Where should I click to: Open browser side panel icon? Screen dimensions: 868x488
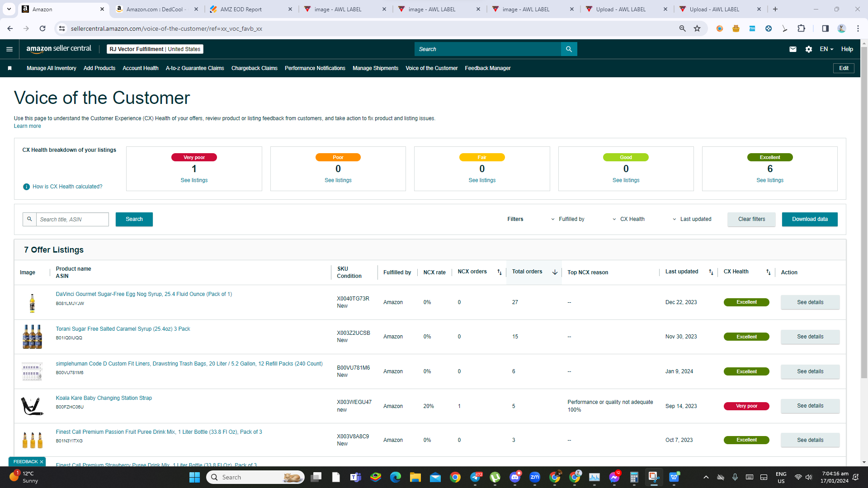[x=825, y=28]
